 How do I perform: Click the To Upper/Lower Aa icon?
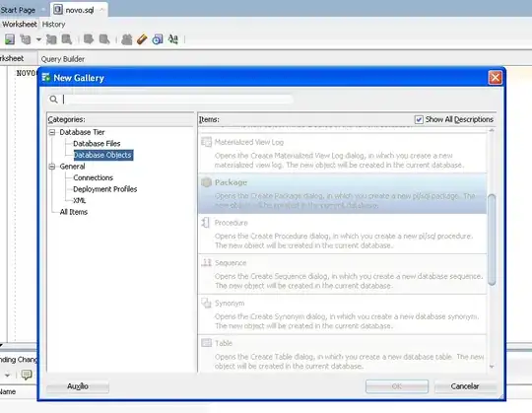point(173,39)
